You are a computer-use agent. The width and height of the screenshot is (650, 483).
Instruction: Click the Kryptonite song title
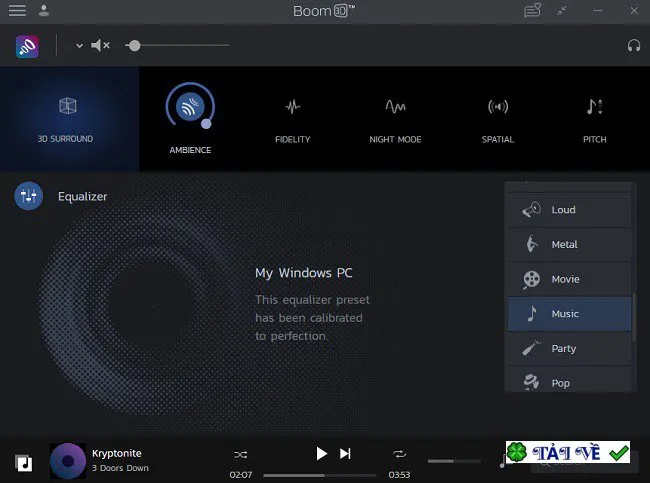116,453
